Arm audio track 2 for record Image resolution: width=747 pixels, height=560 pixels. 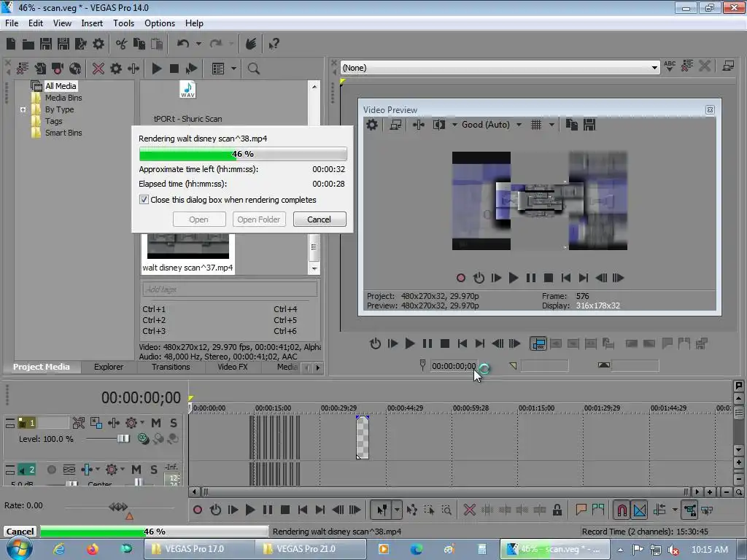coord(52,470)
